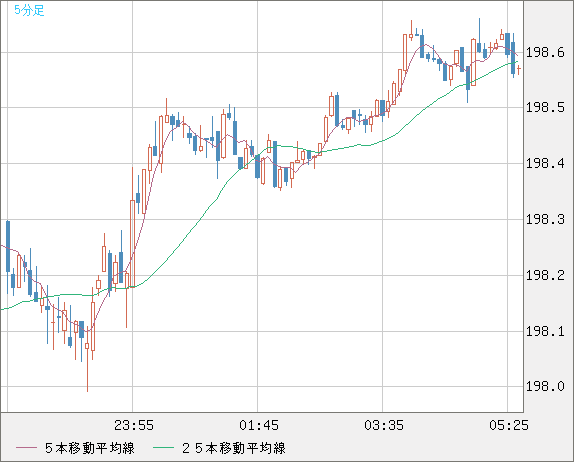The height and width of the screenshot is (462, 574).
Task: Click the 25本移動平均線 legend label
Action: click(234, 448)
